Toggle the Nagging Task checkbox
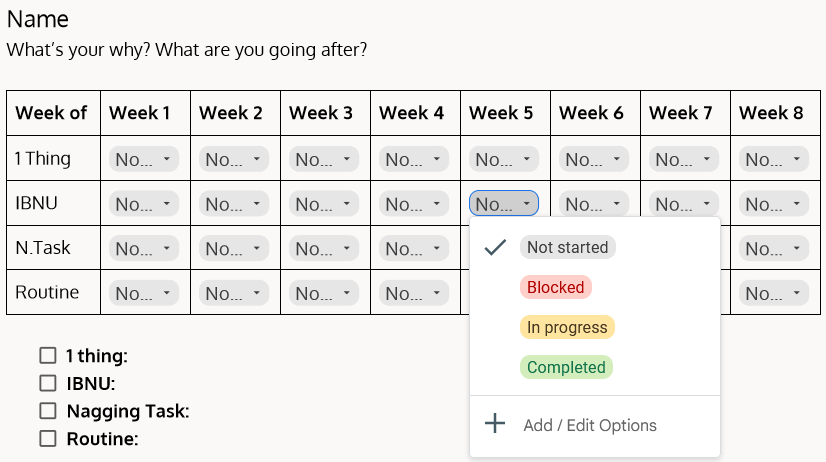Viewport: 826px width, 462px height. pos(48,411)
